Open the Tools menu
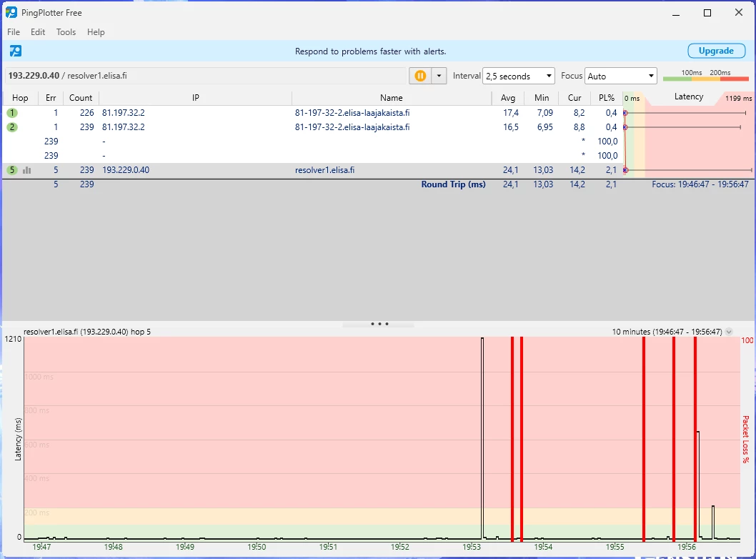Image resolution: width=756 pixels, height=559 pixels. (66, 32)
